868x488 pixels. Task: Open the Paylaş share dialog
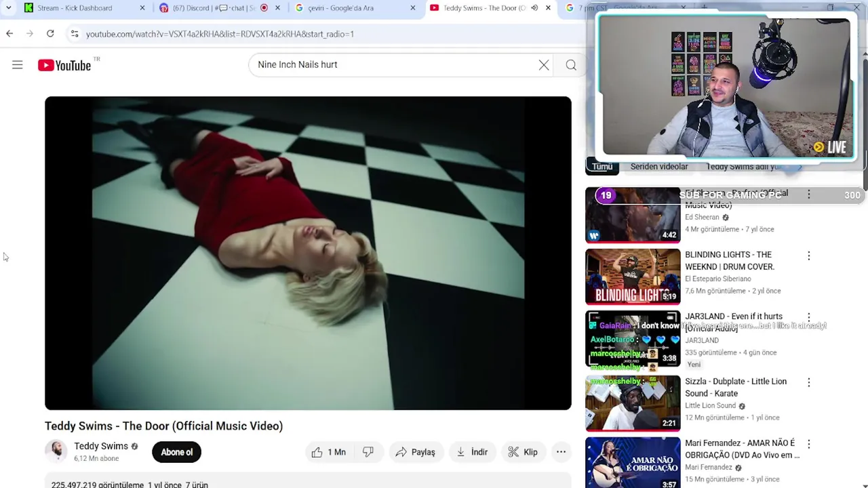pyautogui.click(x=415, y=452)
